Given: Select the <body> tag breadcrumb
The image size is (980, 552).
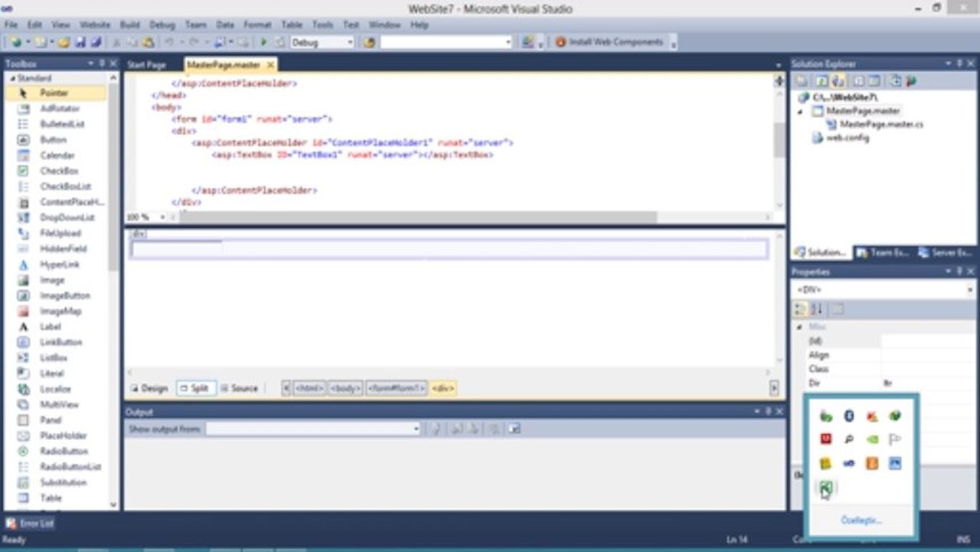Looking at the screenshot, I should pos(346,389).
